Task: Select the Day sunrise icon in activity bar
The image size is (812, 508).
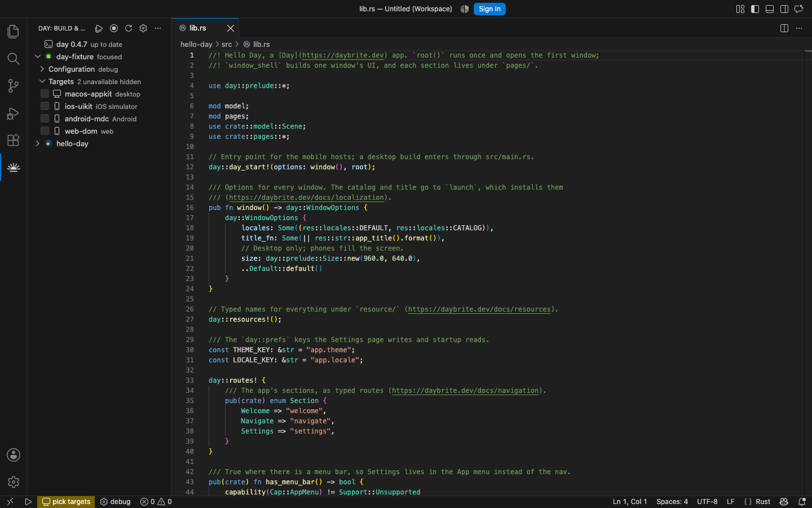Action: coord(13,167)
